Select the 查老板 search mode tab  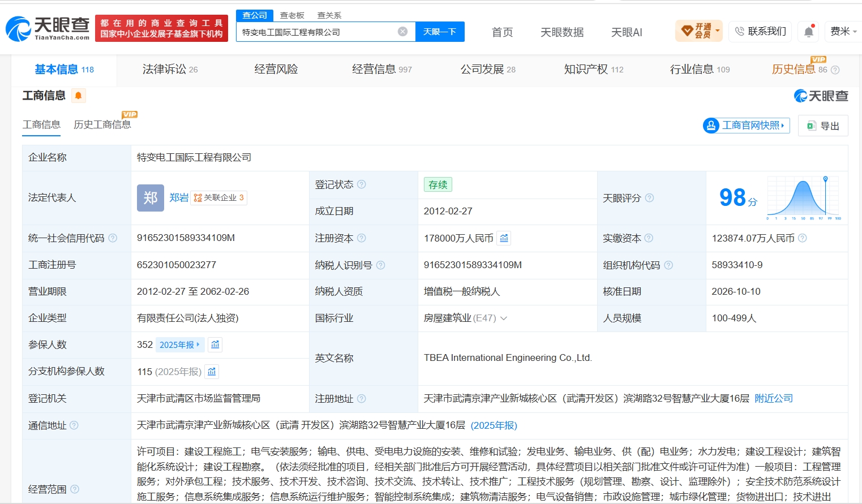tap(292, 15)
